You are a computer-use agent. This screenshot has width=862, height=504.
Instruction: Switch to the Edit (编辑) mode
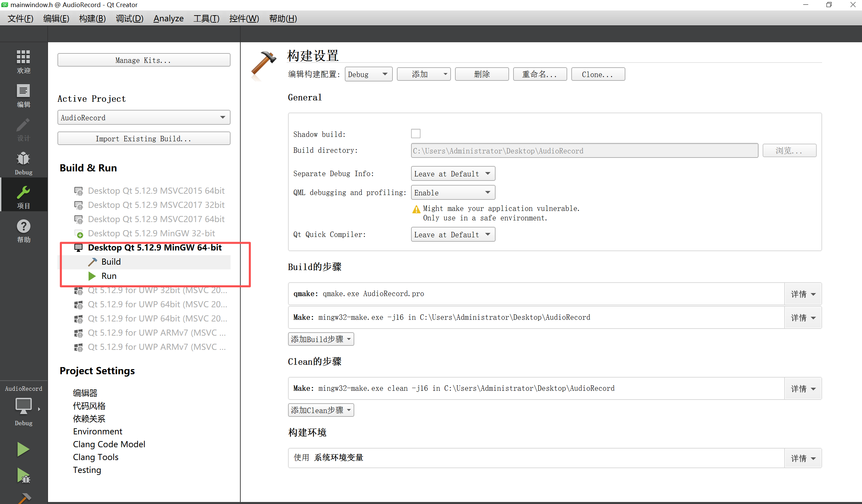pyautogui.click(x=23, y=96)
